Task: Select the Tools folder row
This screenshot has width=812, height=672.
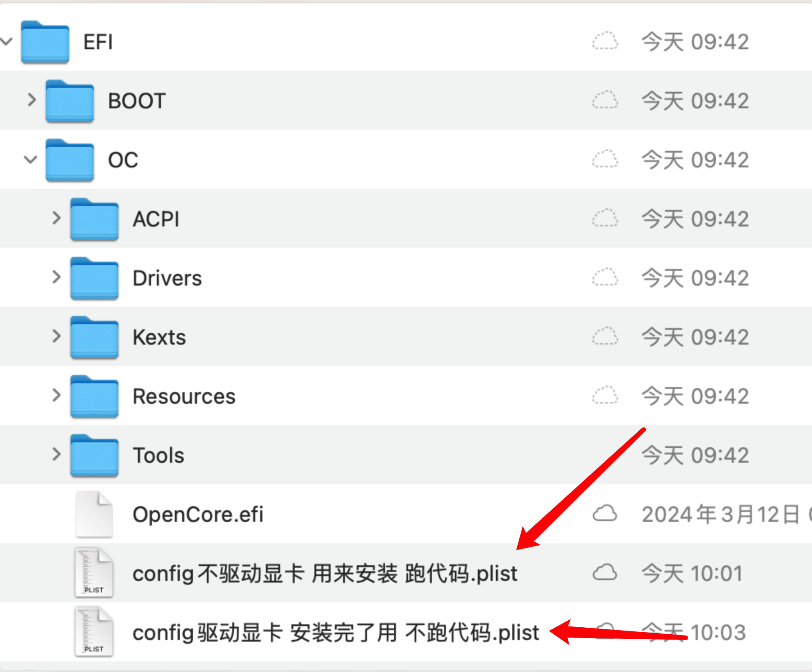Action: tap(406, 455)
